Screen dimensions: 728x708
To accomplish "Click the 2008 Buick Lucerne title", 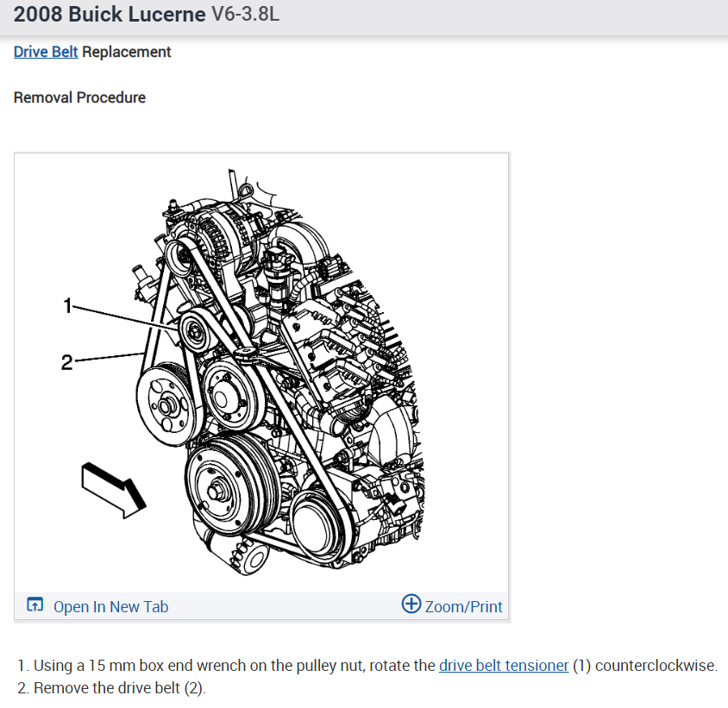I will (110, 14).
